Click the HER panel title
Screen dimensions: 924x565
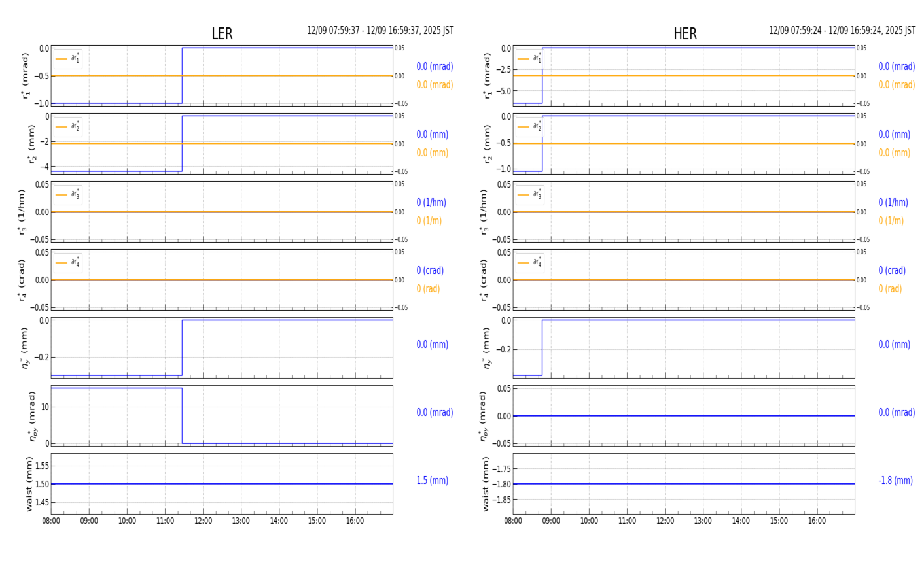(685, 34)
